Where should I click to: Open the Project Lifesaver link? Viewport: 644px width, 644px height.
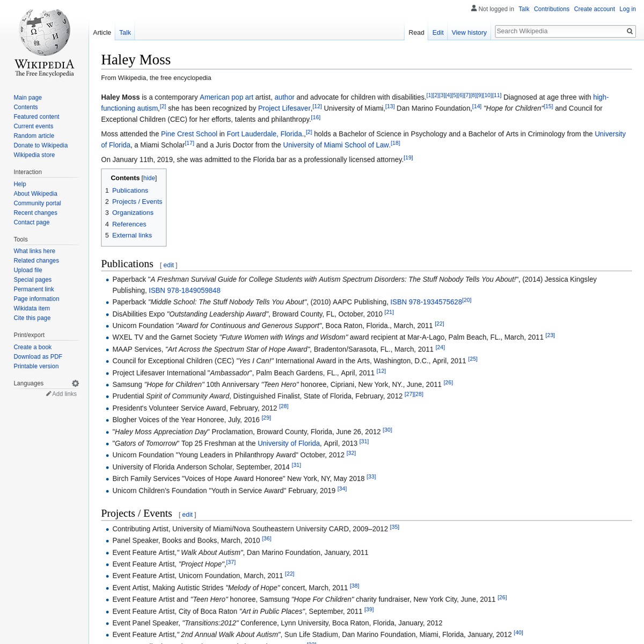coord(284,108)
